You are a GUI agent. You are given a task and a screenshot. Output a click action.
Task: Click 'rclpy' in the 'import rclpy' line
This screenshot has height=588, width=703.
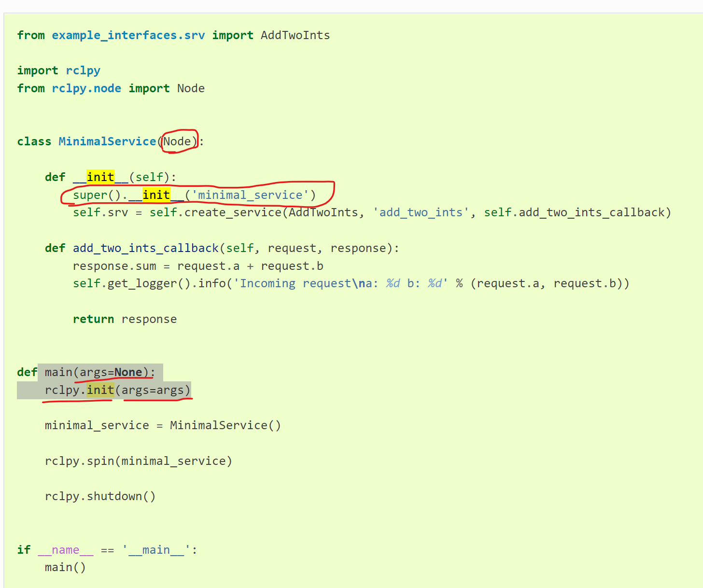click(83, 71)
